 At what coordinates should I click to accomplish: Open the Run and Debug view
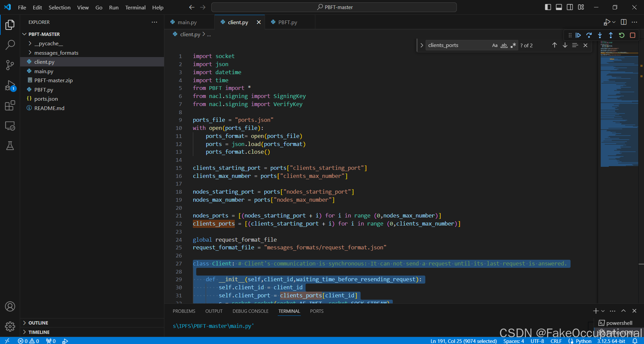click(10, 86)
